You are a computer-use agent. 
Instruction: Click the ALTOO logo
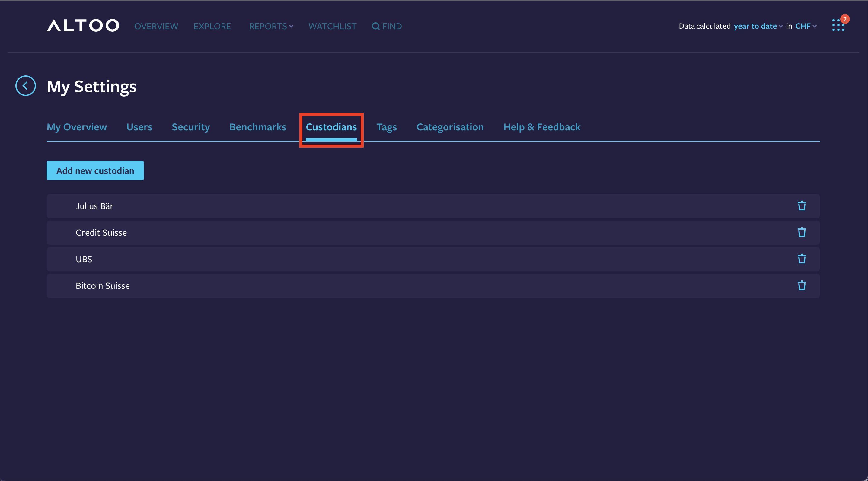point(83,26)
